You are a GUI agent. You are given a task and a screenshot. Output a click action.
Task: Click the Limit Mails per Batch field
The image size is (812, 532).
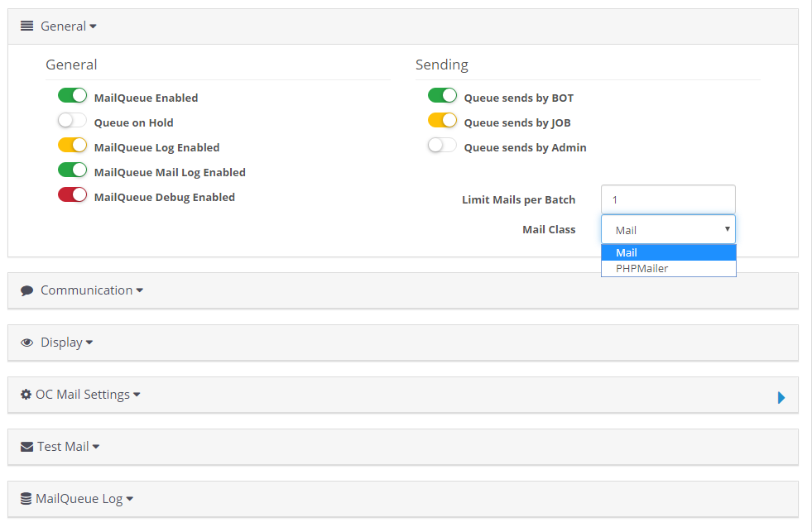tap(668, 199)
